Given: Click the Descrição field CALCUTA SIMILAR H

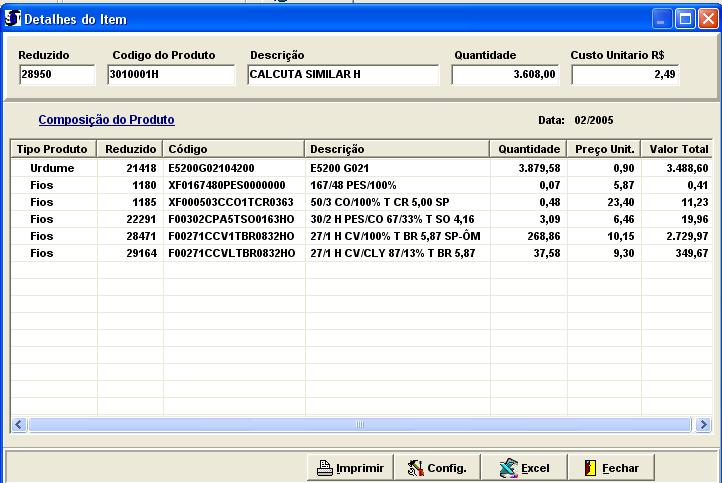Looking at the screenshot, I should [x=342, y=74].
